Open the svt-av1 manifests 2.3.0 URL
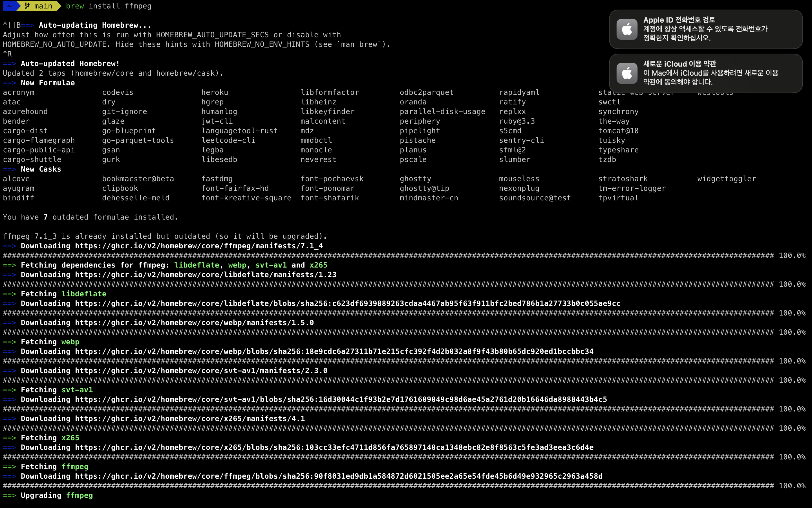 point(201,371)
